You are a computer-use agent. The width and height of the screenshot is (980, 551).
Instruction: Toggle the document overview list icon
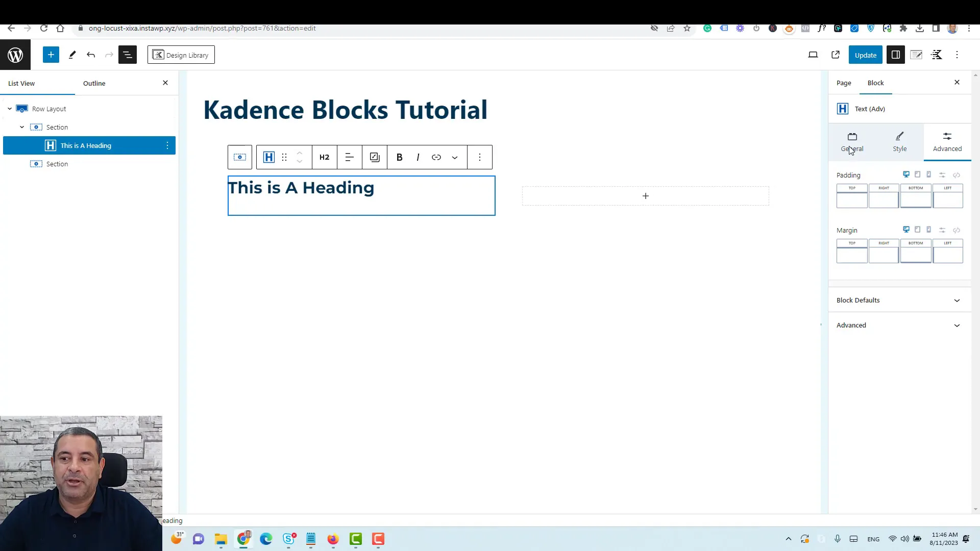click(128, 55)
